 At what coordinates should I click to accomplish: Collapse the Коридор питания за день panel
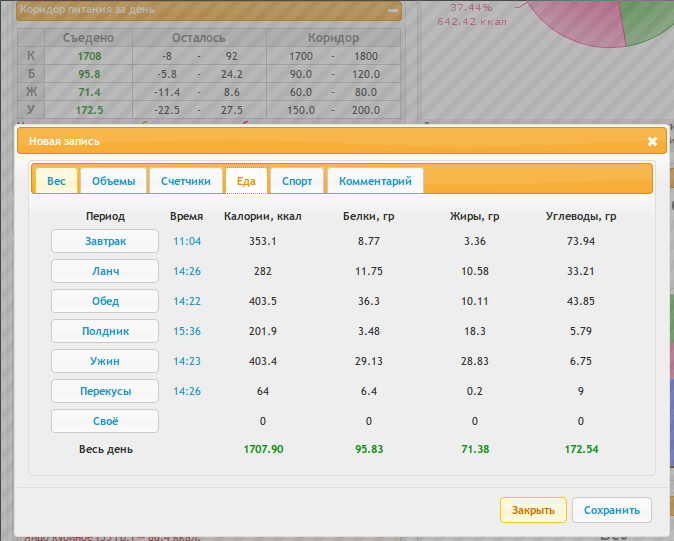pyautogui.click(x=392, y=10)
